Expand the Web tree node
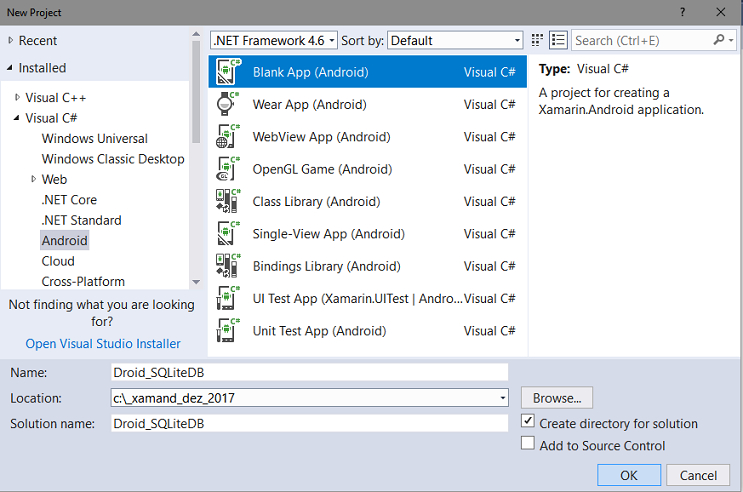The image size is (743, 492). pyautogui.click(x=34, y=179)
